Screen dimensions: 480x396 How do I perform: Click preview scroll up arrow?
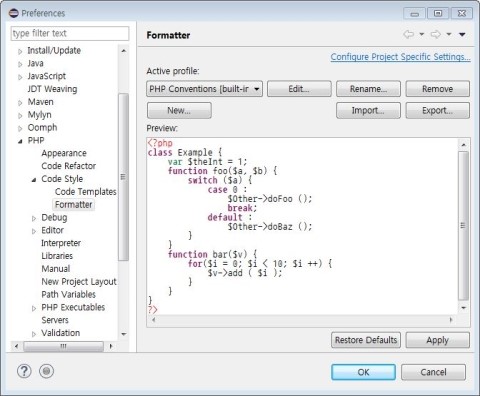tap(463, 145)
